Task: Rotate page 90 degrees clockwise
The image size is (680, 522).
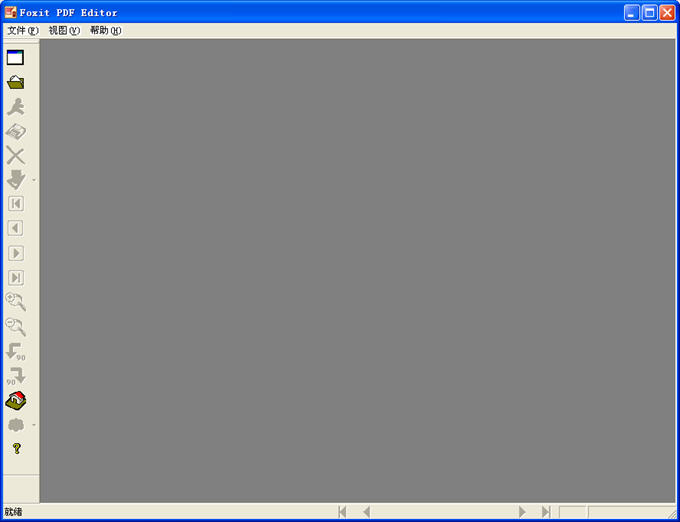Action: point(15,375)
